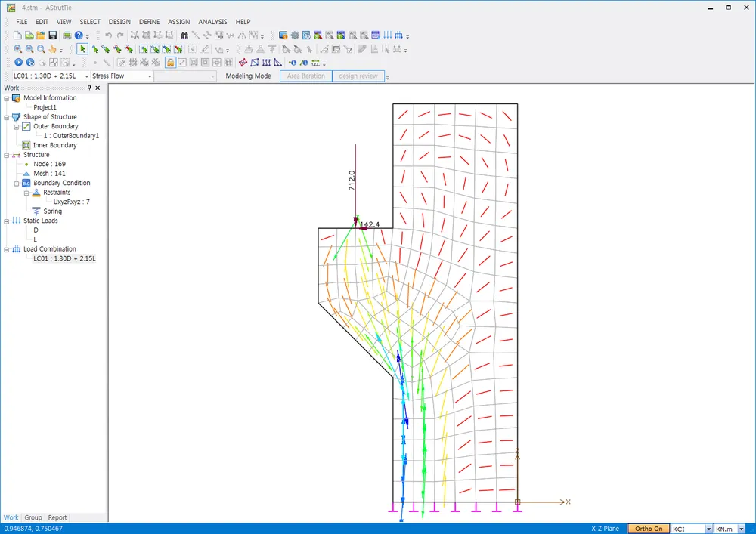Viewport: 756px width, 534px height.
Task: Click the 712.0 load value label
Action: 352,180
